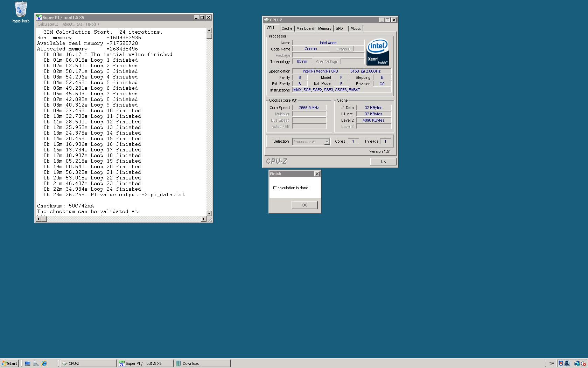Close the Finish dialog with X
The height and width of the screenshot is (368, 588).
point(317,174)
